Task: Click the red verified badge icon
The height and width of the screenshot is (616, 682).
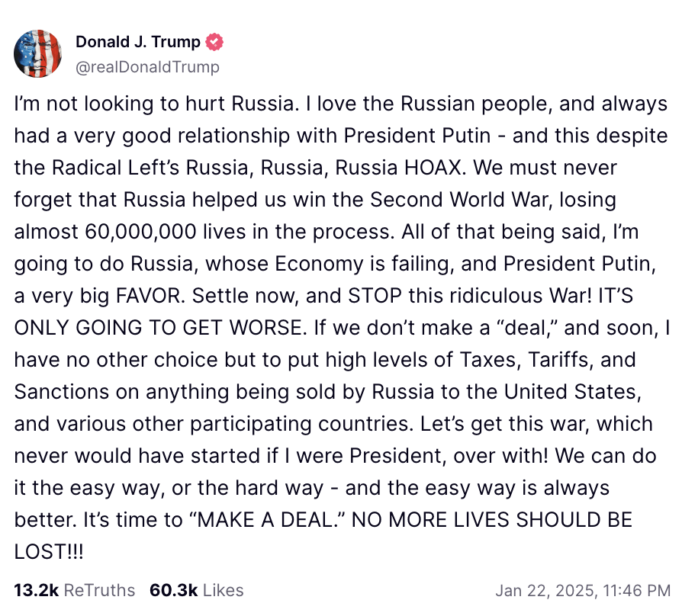Action: [216, 41]
